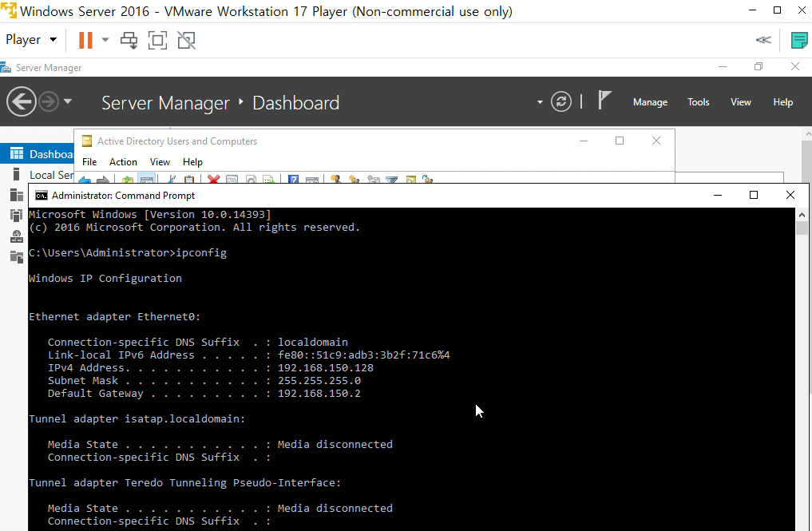Open Server Manager's Help menu

(782, 102)
